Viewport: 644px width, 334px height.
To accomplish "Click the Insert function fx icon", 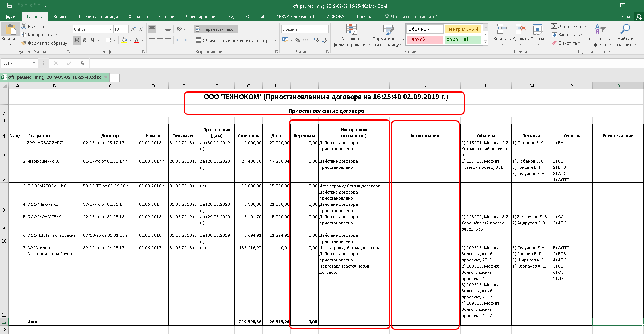I will pyautogui.click(x=82, y=63).
